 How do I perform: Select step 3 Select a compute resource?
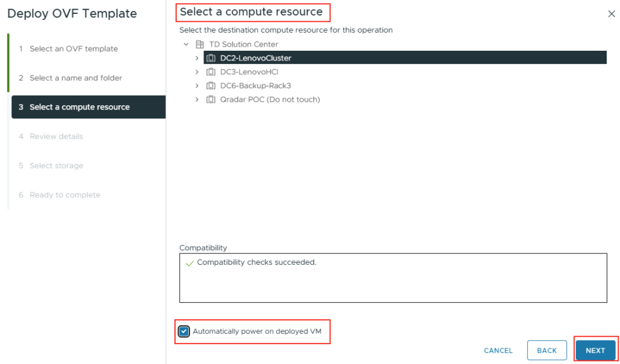pyautogui.click(x=88, y=107)
